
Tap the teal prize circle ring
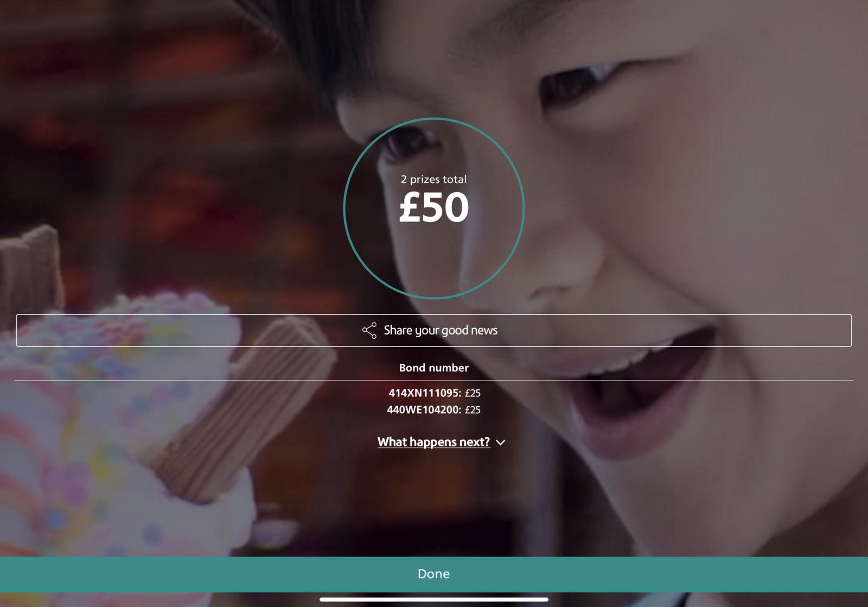(434, 119)
